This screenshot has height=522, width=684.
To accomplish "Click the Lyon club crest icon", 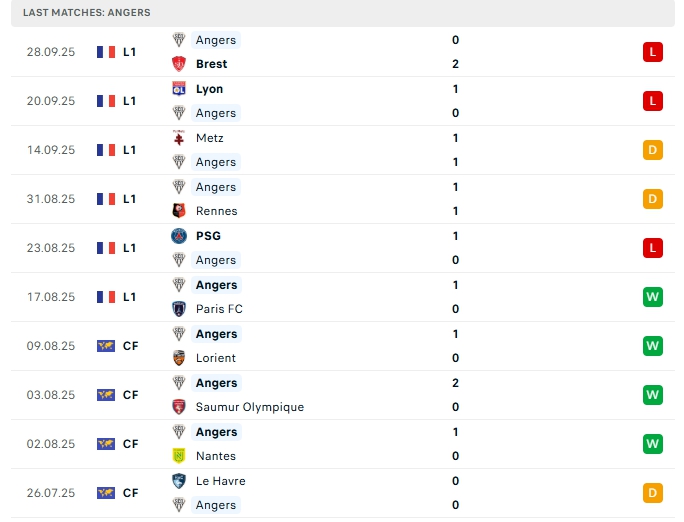I will (x=179, y=89).
